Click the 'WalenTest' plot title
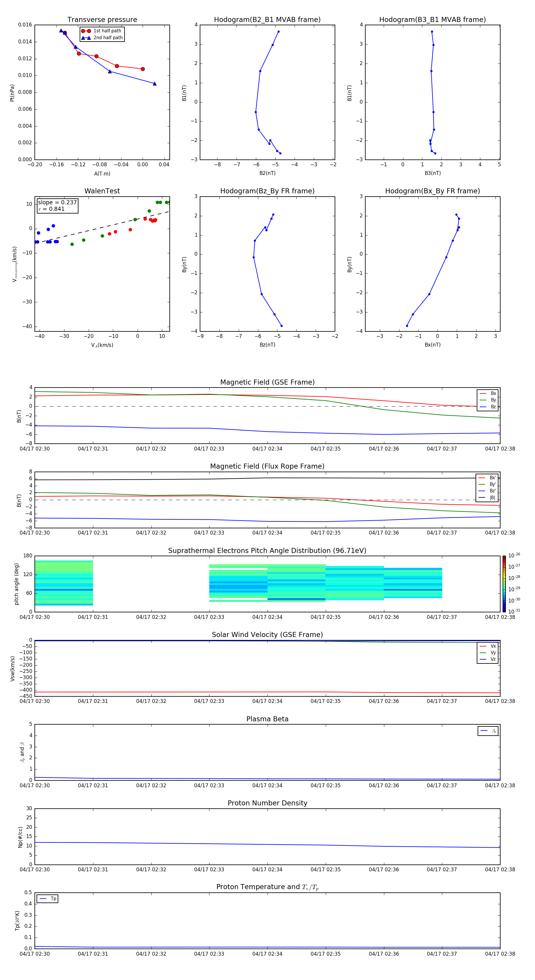The height and width of the screenshot is (980, 535). (102, 191)
